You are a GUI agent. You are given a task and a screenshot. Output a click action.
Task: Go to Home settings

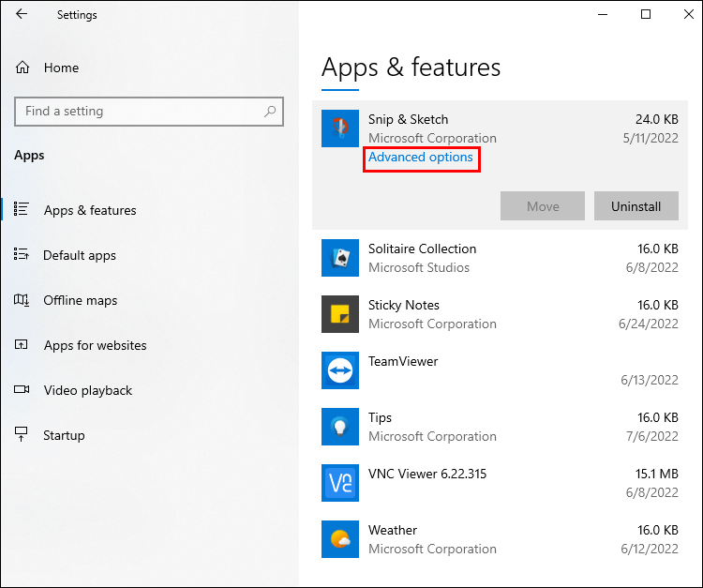pyautogui.click(x=61, y=68)
